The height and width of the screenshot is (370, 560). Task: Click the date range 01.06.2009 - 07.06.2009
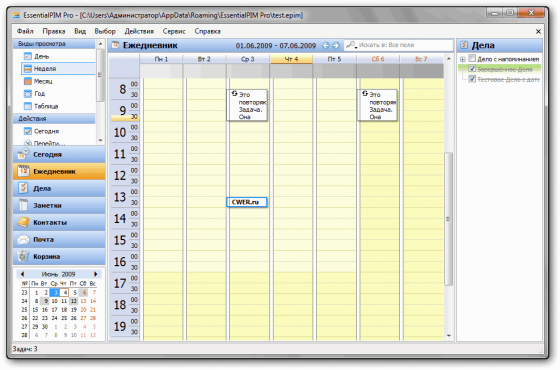(x=276, y=45)
